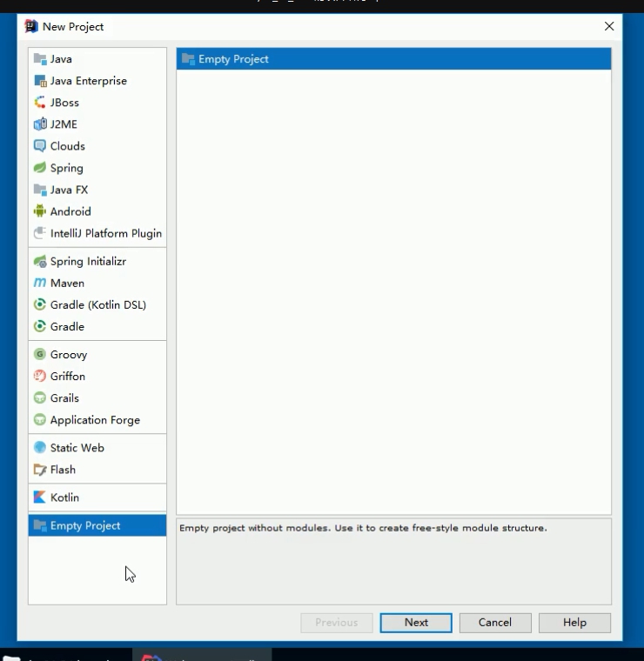The image size is (644, 661).
Task: Select the Java project icon
Action: (40, 59)
